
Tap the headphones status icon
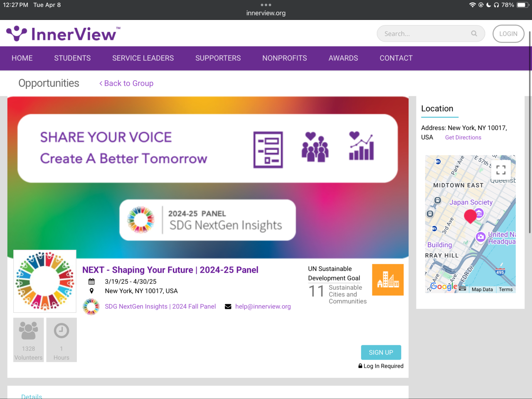tap(496, 5)
